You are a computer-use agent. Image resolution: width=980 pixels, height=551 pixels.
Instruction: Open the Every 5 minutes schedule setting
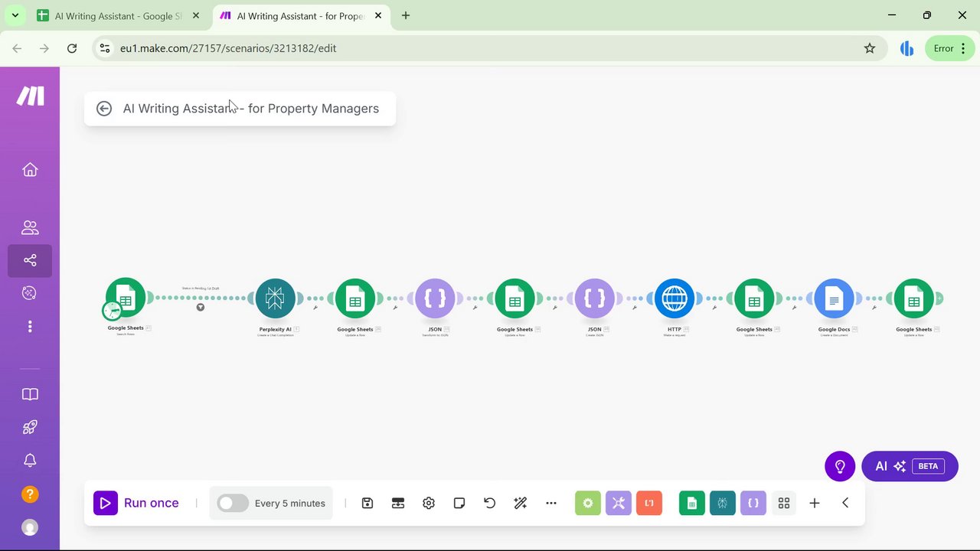tap(290, 503)
